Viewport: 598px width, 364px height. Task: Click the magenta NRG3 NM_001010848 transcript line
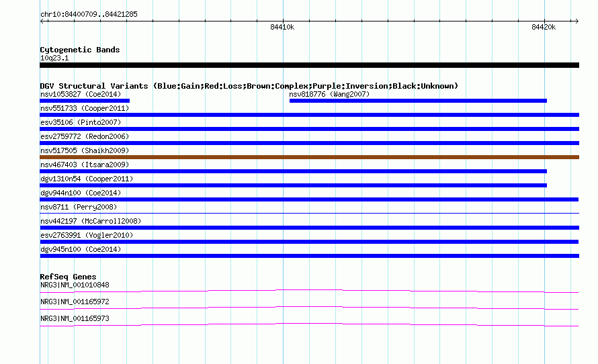tap(309, 291)
